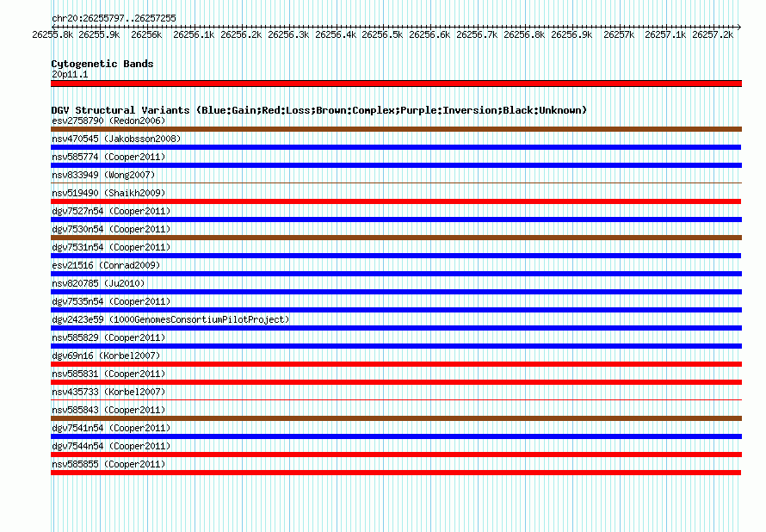Select the Cytogenetic Bands track title
This screenshot has height=532, width=766.
click(x=102, y=64)
